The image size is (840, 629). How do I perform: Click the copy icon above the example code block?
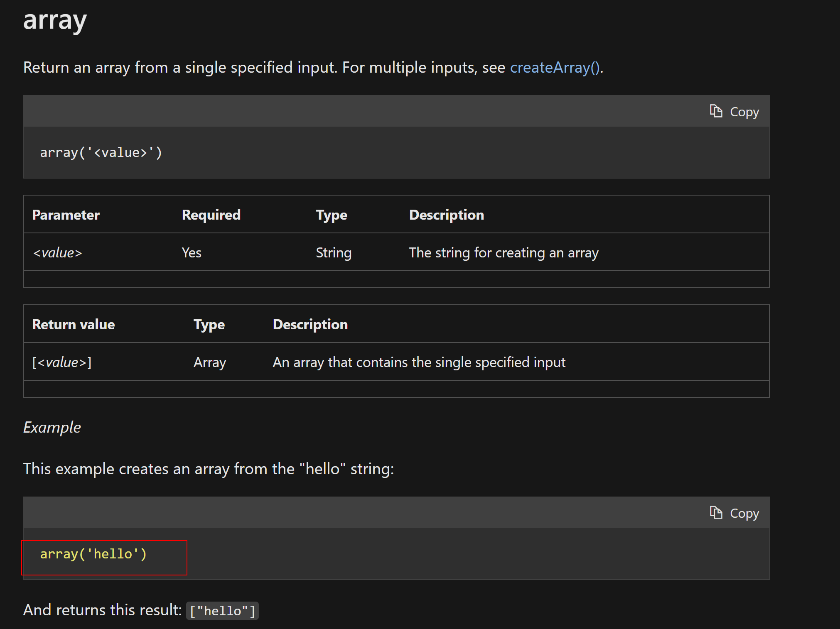[716, 512]
